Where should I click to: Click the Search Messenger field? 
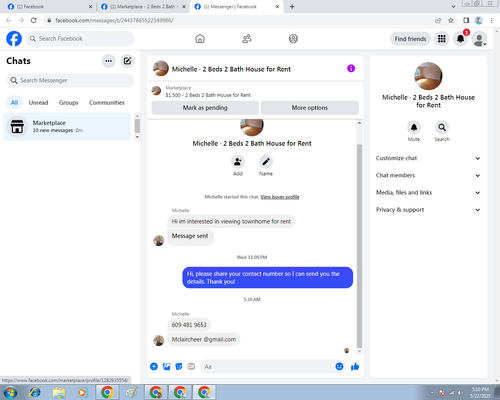[70, 80]
